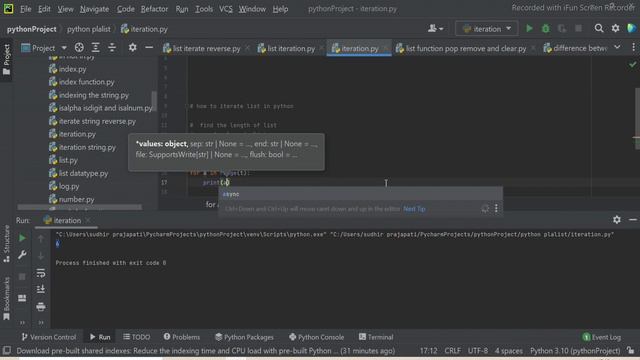Open the Help menu
Screen dimensions: 640x360
tap(280, 9)
